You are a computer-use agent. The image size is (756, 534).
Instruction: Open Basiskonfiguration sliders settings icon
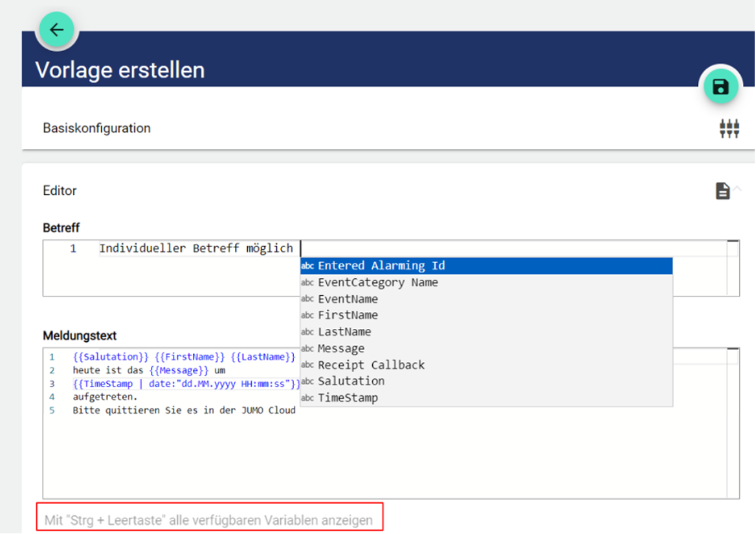(x=729, y=128)
